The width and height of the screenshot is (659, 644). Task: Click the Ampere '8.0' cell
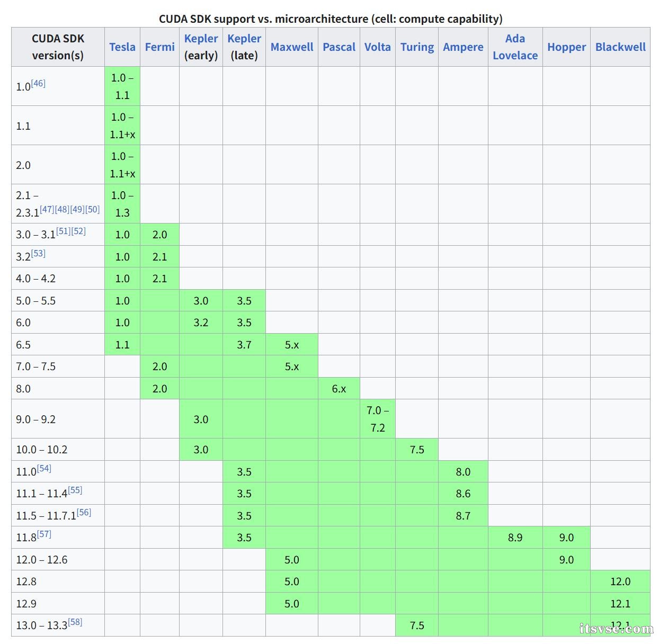(x=463, y=472)
